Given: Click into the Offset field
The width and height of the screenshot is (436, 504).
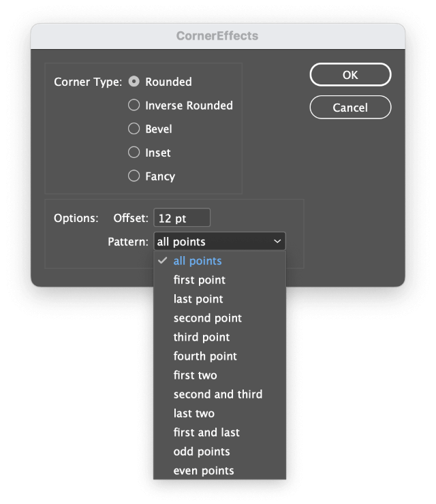Looking at the screenshot, I should click(x=182, y=218).
